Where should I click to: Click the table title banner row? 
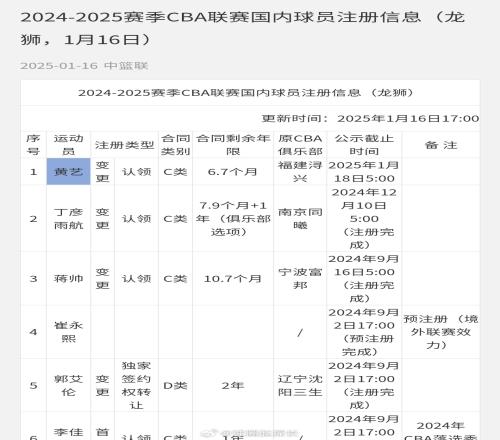(250, 93)
